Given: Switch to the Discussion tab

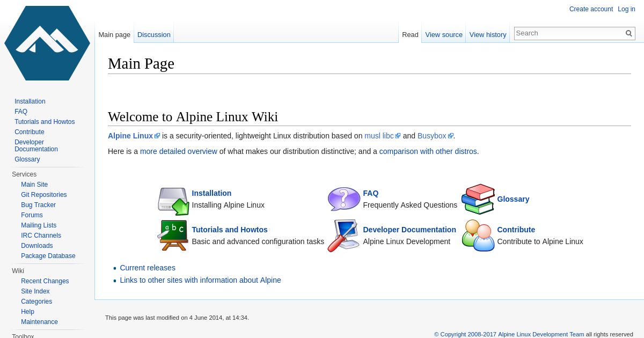Looking at the screenshot, I should (x=154, y=35).
